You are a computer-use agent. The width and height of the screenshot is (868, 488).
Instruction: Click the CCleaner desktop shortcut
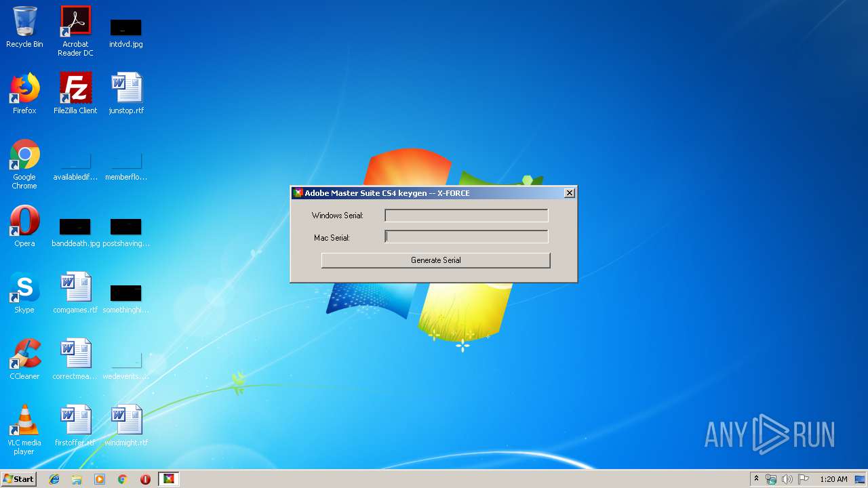(24, 359)
